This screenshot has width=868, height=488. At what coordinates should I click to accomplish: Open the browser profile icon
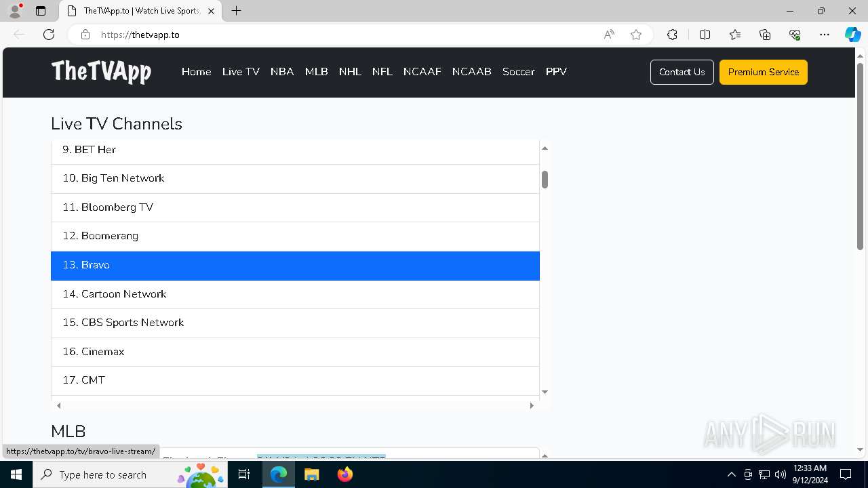click(x=15, y=11)
